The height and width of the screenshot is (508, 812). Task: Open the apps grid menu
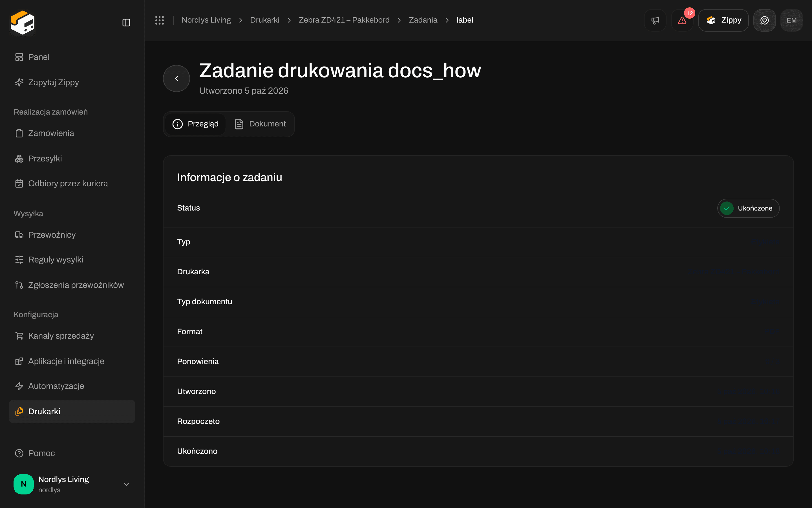coord(159,20)
